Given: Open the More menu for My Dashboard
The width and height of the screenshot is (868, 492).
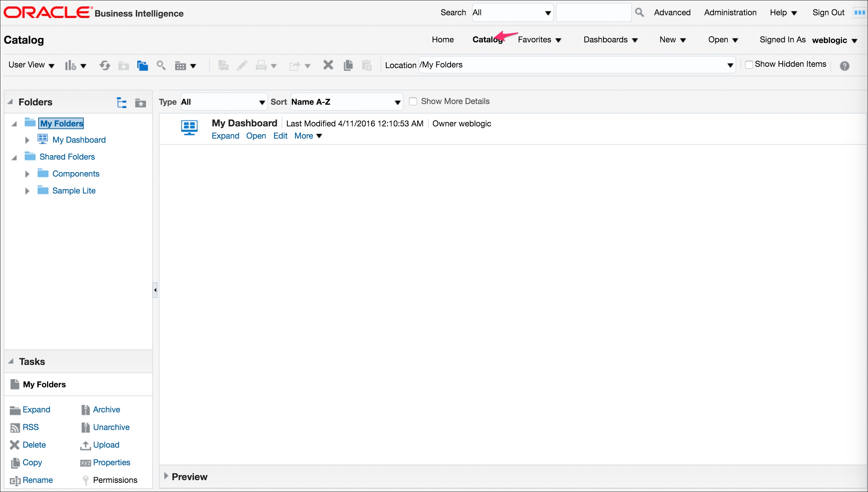Looking at the screenshot, I should (x=308, y=136).
